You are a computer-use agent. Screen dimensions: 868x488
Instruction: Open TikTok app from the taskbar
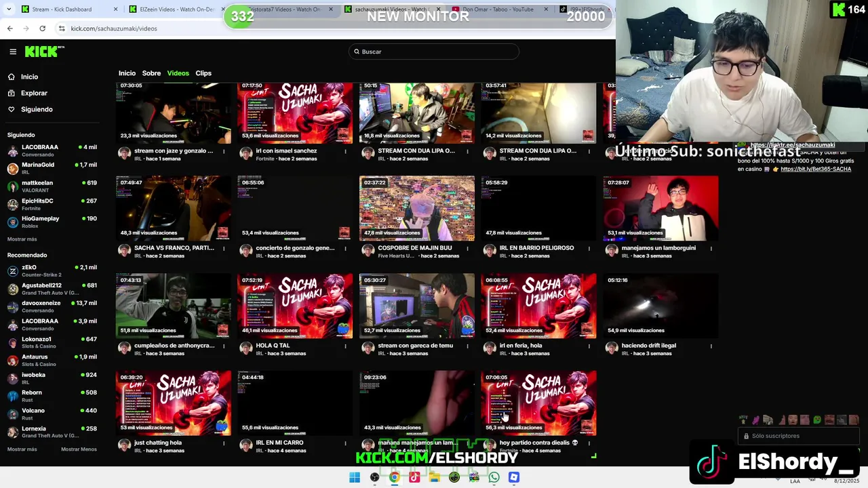click(414, 477)
